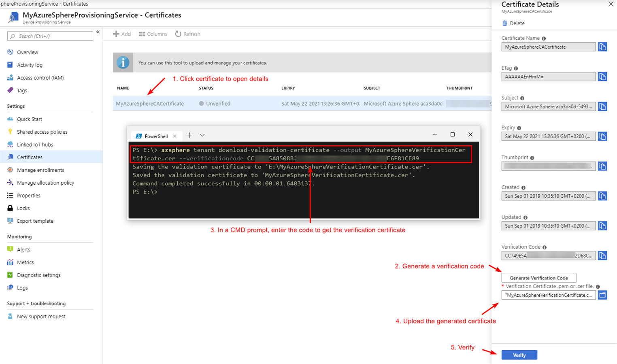Copy the ETag value
Image resolution: width=617 pixels, height=364 pixels.
602,77
